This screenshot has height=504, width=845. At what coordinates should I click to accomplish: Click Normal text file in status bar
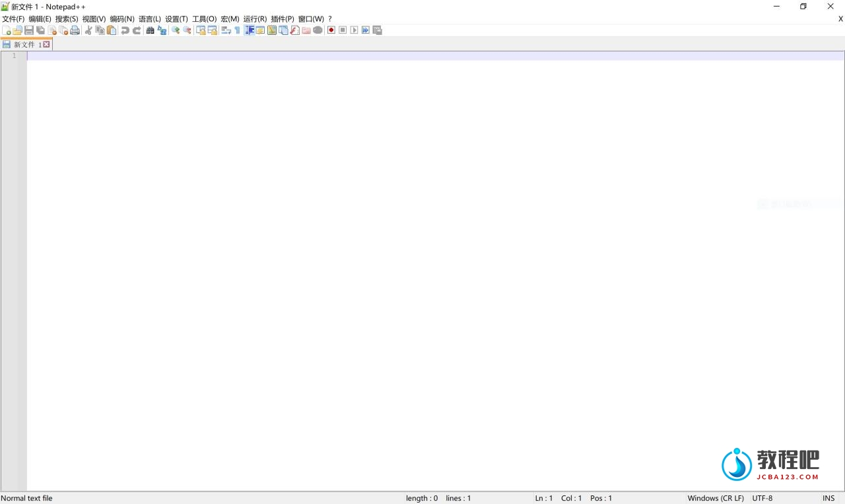26,498
